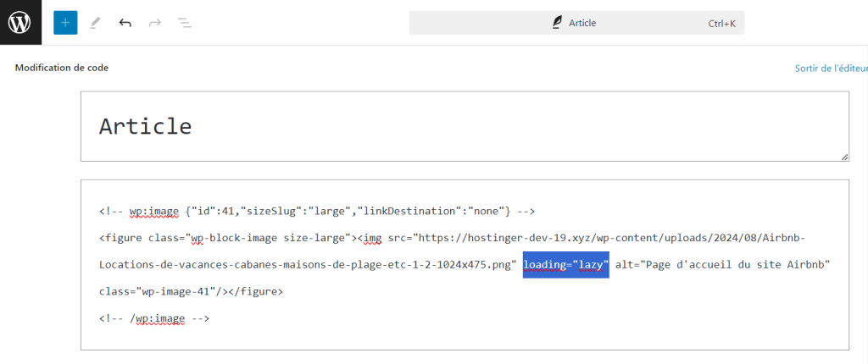The image size is (868, 364).
Task: Place cursor on class="wp-image-41"
Action: (164, 292)
